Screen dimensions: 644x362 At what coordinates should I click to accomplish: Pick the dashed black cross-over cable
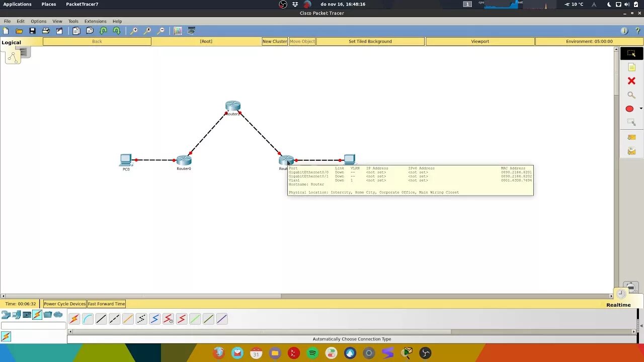coord(114,319)
